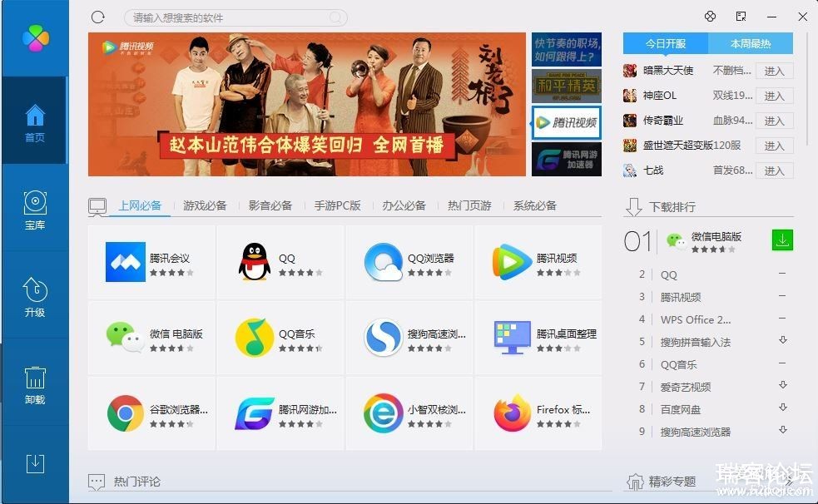818x504 pixels.
Task: Click the 下载排行 heading
Action: [672, 207]
